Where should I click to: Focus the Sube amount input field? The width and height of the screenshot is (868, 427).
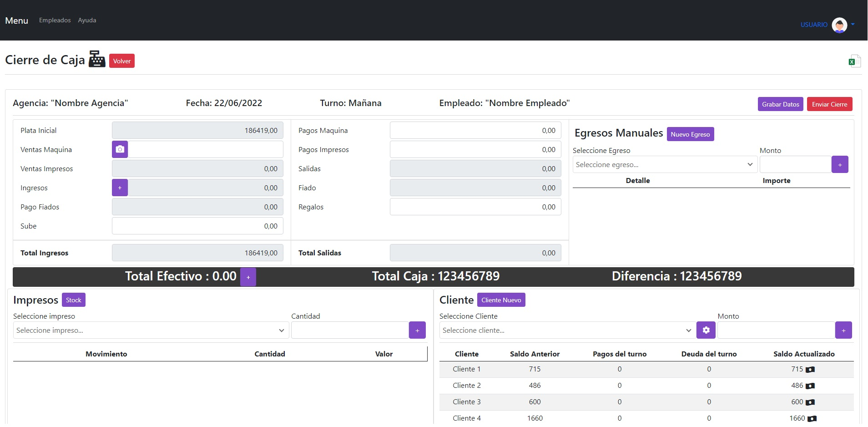pyautogui.click(x=197, y=226)
